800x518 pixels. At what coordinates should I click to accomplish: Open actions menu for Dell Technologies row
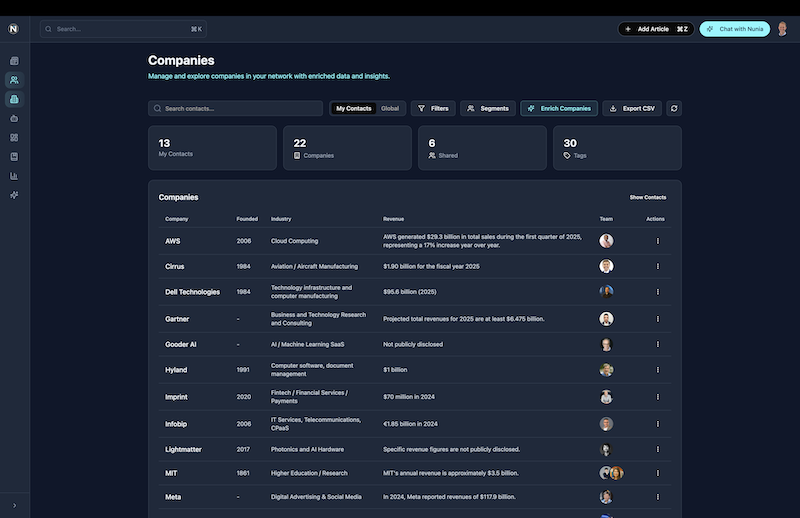(x=658, y=292)
